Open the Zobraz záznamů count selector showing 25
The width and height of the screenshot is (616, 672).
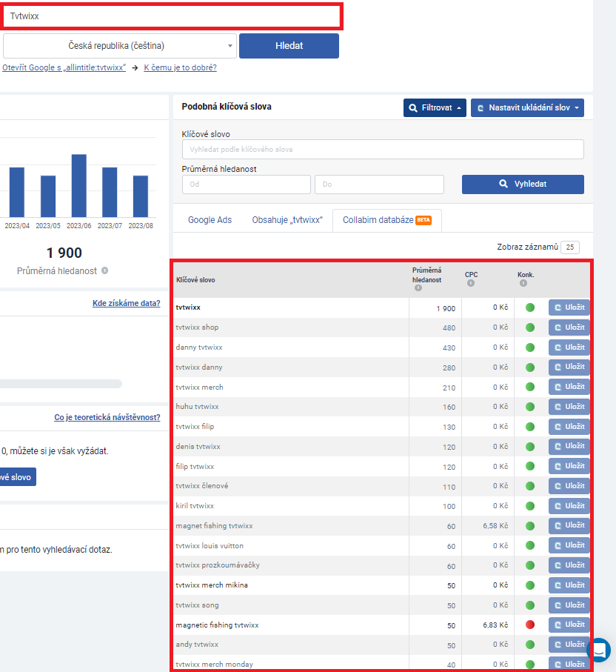(570, 247)
